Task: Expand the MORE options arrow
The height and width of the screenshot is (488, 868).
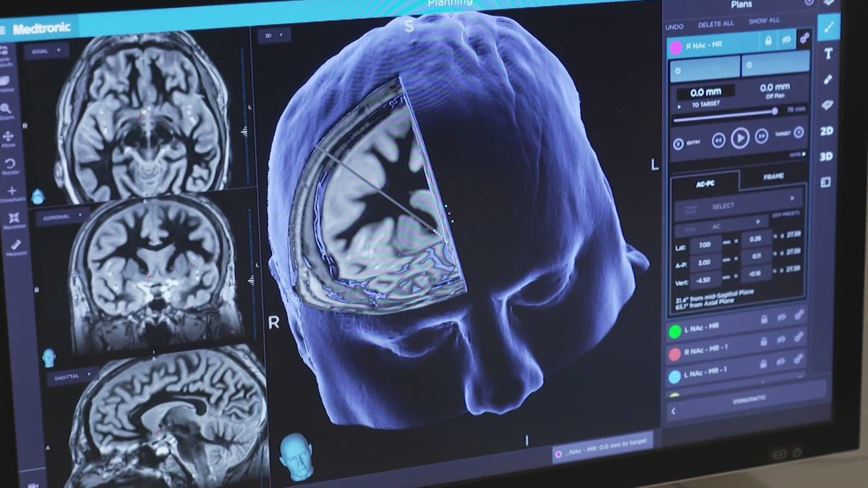Action: [x=797, y=155]
